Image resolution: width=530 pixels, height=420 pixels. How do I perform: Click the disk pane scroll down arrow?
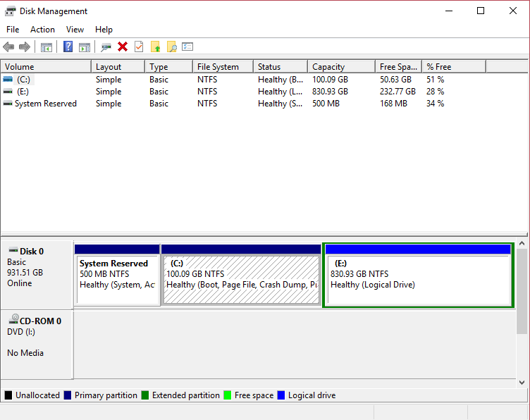point(522,383)
